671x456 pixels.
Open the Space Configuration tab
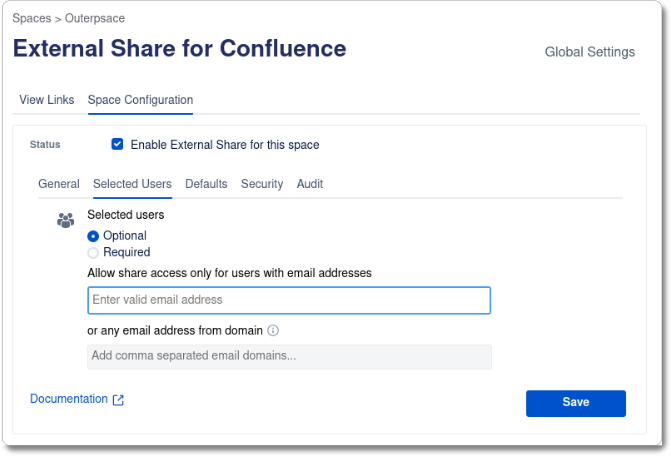pyautogui.click(x=140, y=100)
